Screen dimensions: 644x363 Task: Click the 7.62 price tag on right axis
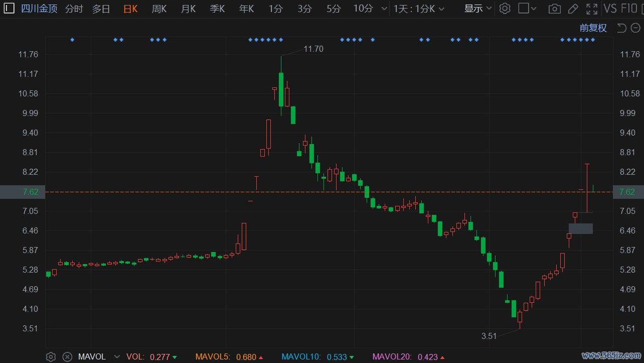628,192
